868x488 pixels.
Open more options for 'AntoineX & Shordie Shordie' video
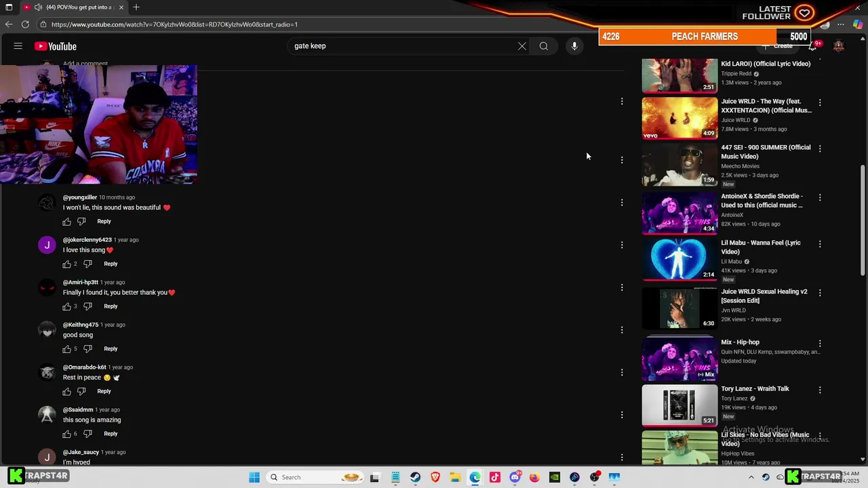pyautogui.click(x=820, y=197)
